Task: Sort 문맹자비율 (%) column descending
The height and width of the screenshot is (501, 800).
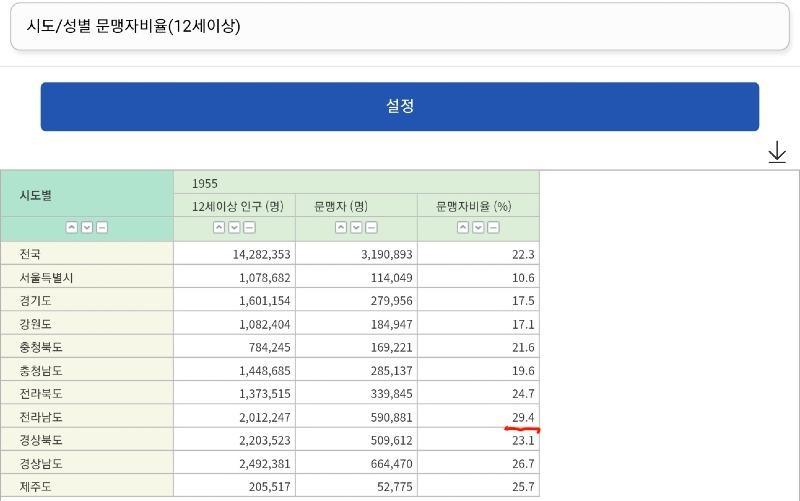Action: pos(478,228)
